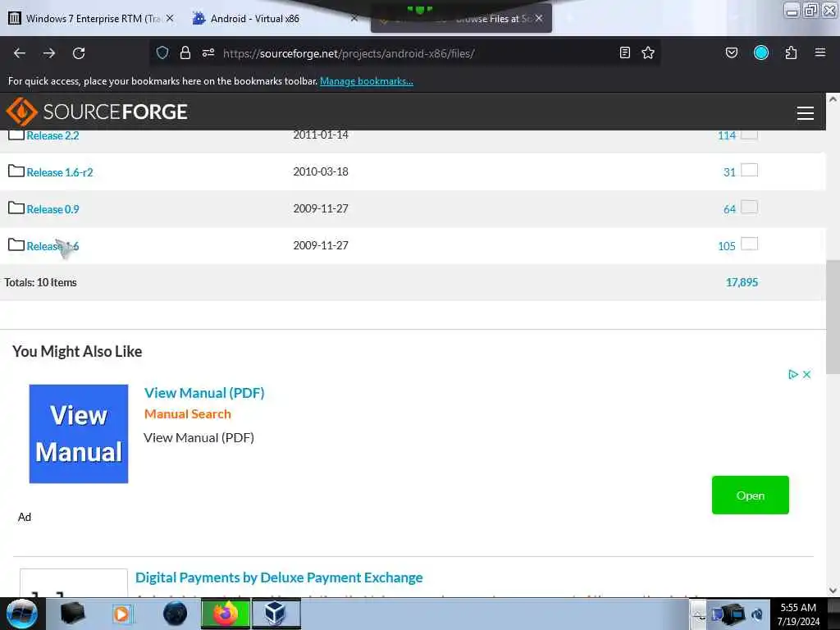Click the 105 downloads count link
Image resolution: width=840 pixels, height=630 pixels.
click(727, 246)
